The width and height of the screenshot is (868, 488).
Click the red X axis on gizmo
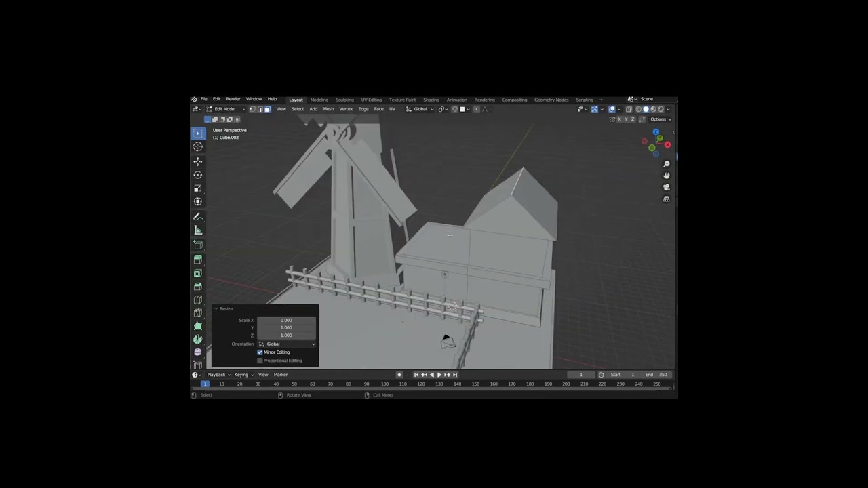(x=667, y=144)
